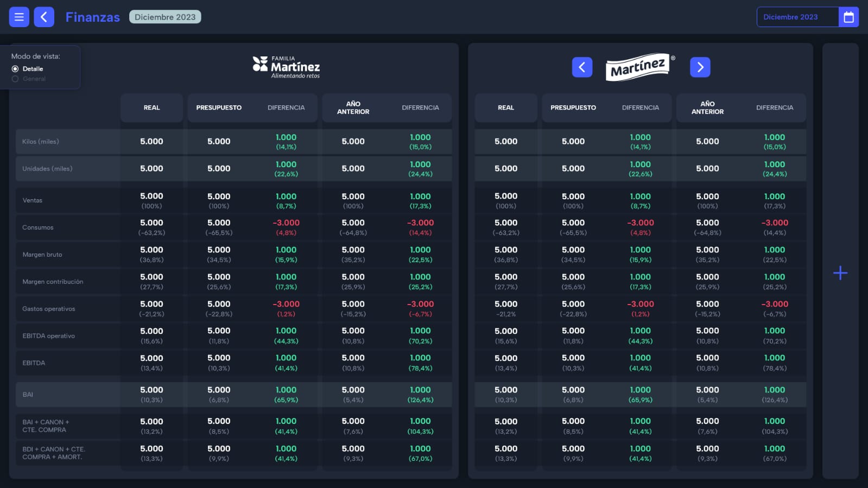868x488 pixels.
Task: Click the Familia Martínez logo
Action: (x=286, y=67)
